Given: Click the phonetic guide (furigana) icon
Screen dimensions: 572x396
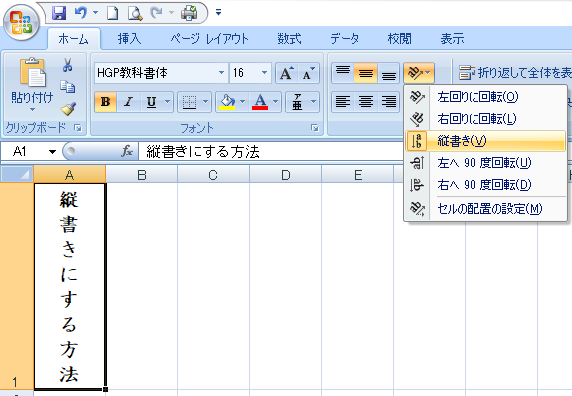Looking at the screenshot, I should pyautogui.click(x=298, y=102).
